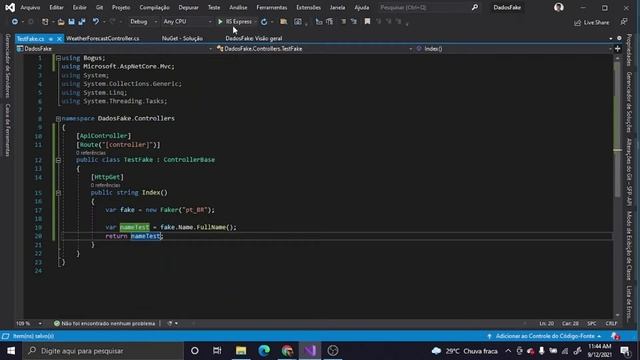Open the Arquivo menu

pos(30,7)
